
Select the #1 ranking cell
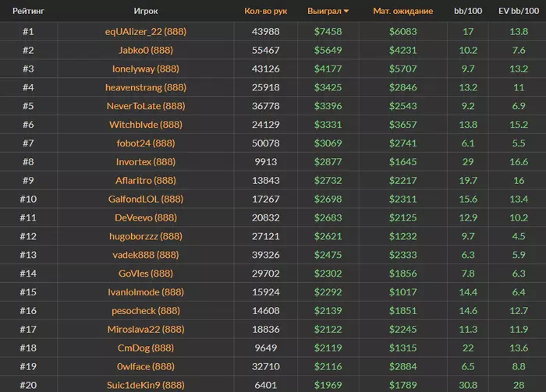pos(28,32)
